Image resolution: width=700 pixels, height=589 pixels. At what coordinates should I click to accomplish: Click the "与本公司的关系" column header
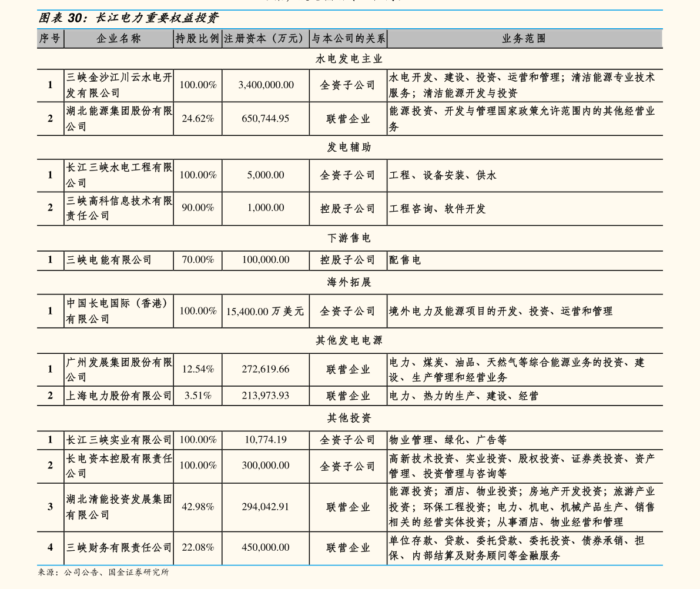click(x=348, y=38)
